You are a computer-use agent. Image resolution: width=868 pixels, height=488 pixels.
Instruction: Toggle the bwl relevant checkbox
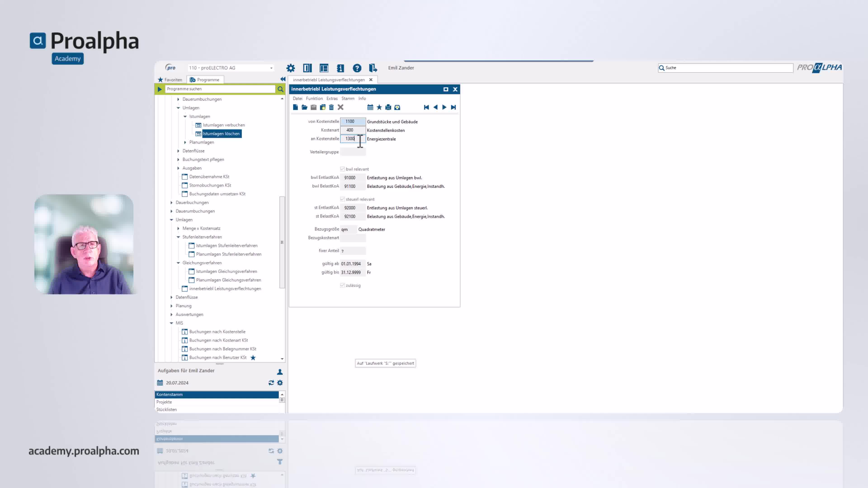tap(342, 169)
